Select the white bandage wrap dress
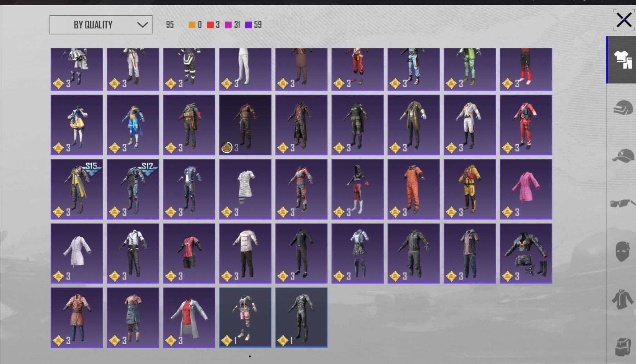The image size is (636, 364). pos(245,189)
